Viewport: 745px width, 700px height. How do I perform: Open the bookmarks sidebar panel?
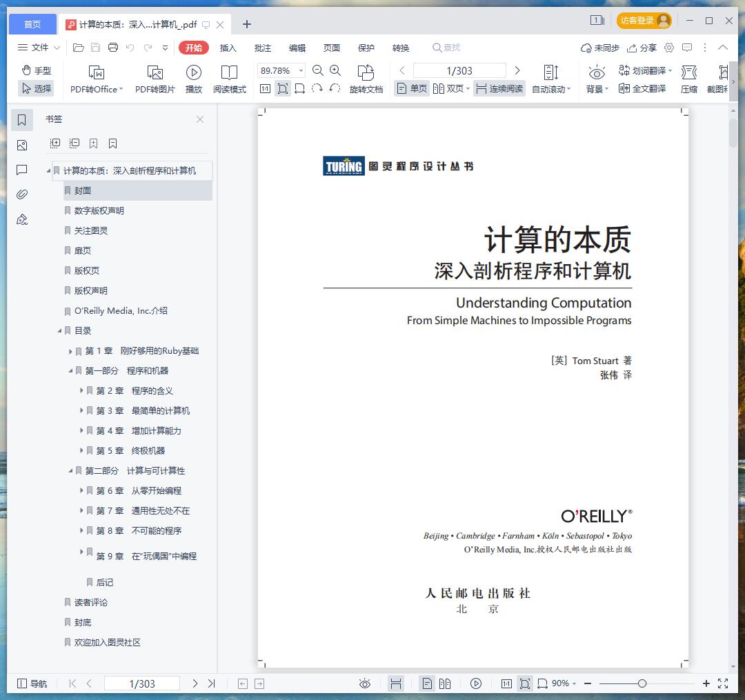22,120
